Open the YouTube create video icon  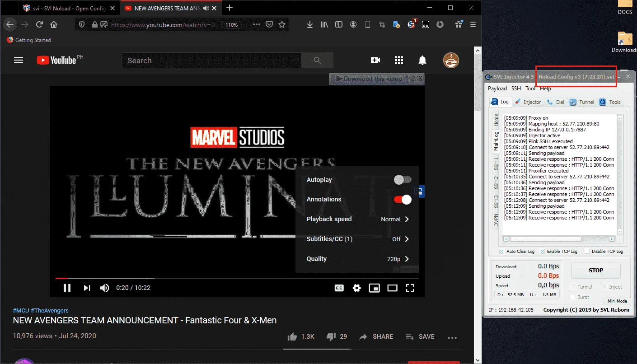click(x=375, y=60)
